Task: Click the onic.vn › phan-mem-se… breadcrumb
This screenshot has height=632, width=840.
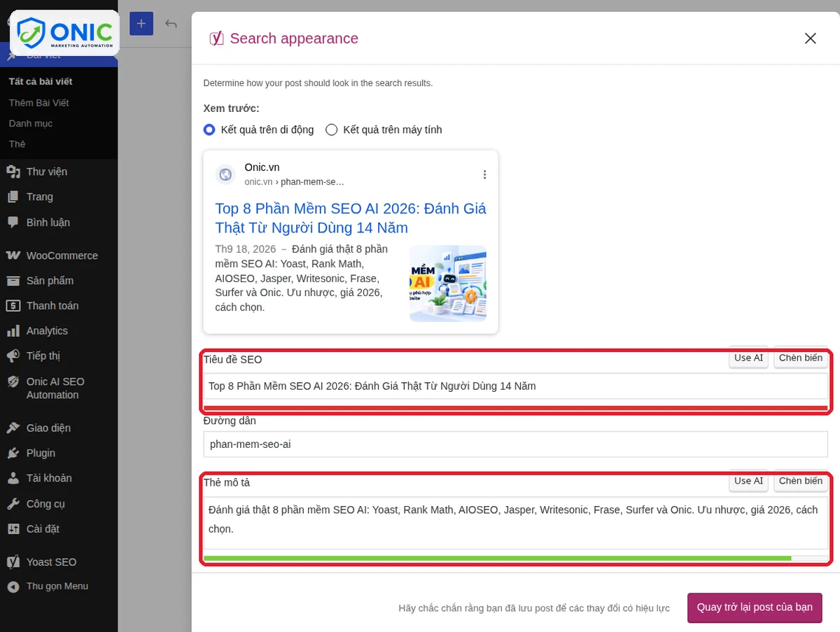Action: point(294,182)
